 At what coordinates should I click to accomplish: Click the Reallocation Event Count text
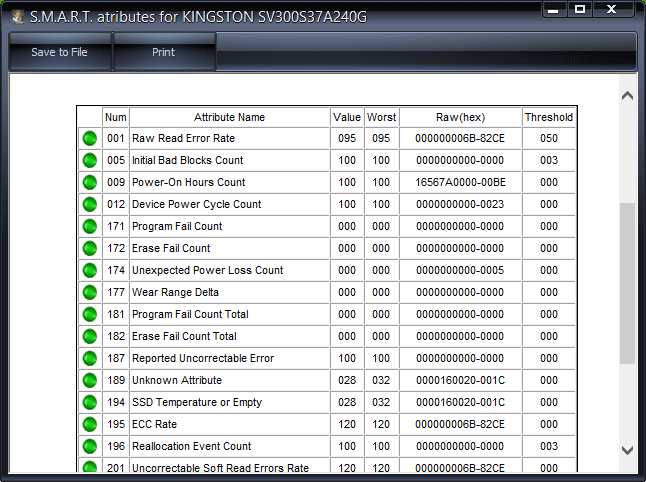pos(192,447)
